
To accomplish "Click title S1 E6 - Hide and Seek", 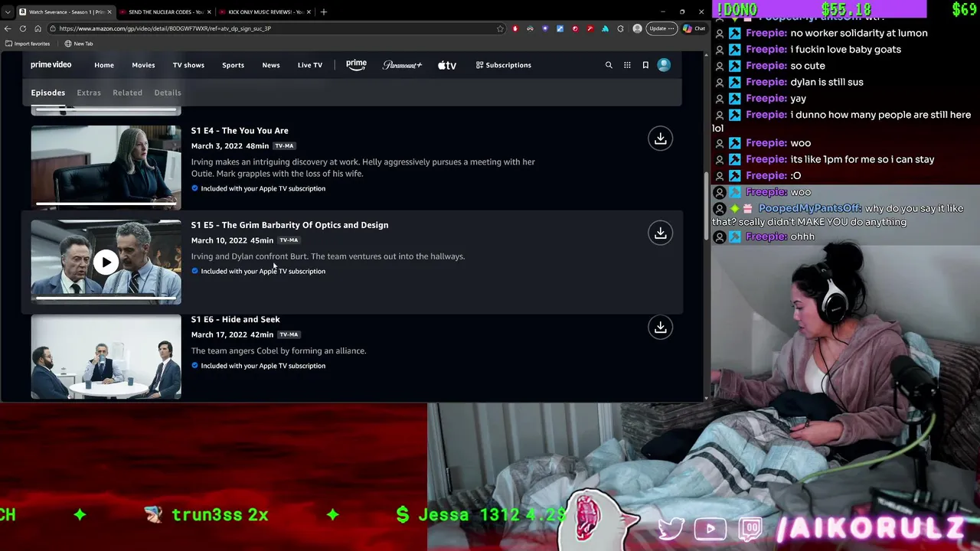I will [235, 319].
